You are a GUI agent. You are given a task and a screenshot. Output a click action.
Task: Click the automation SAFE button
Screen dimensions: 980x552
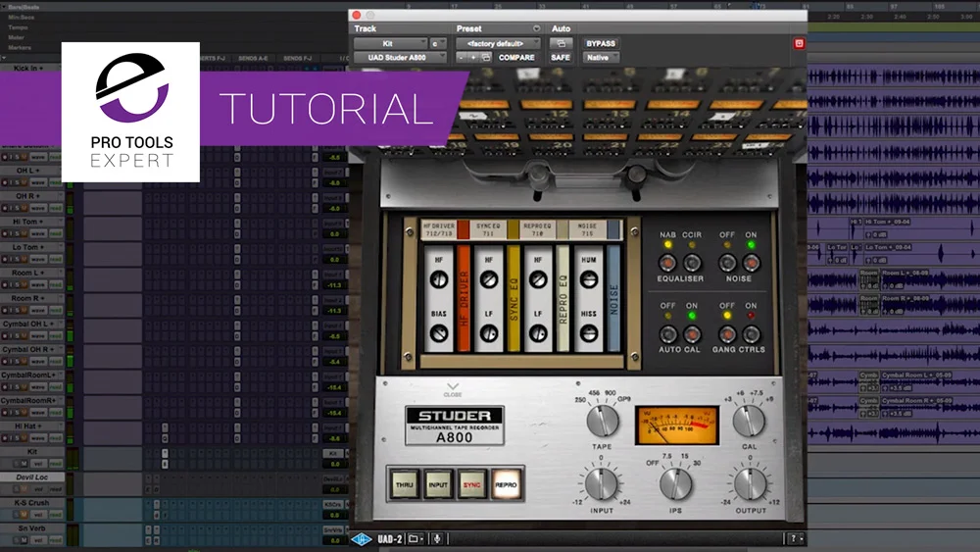coord(561,58)
